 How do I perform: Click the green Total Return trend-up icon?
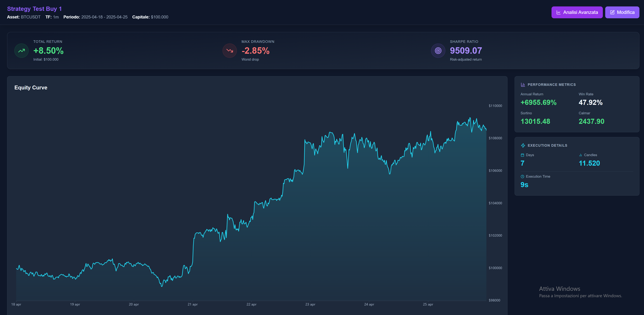click(x=22, y=50)
